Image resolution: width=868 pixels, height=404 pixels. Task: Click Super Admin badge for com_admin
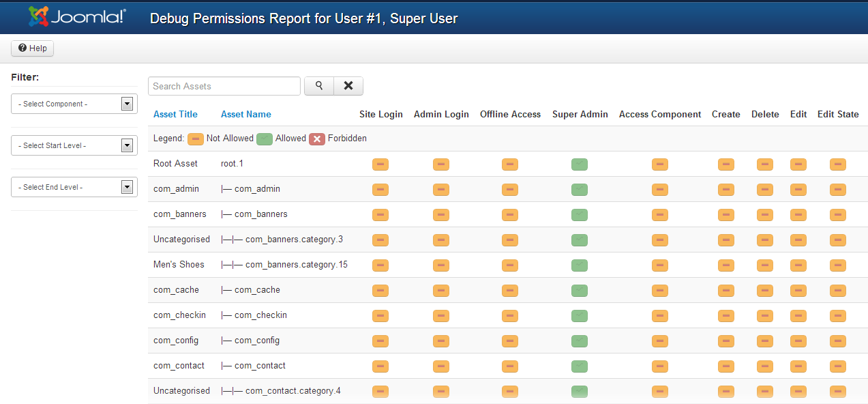coord(580,190)
